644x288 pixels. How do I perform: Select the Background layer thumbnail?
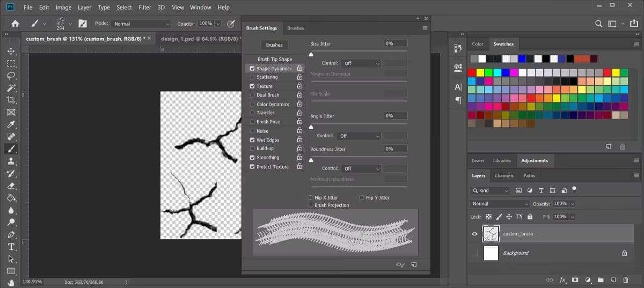[x=491, y=253]
